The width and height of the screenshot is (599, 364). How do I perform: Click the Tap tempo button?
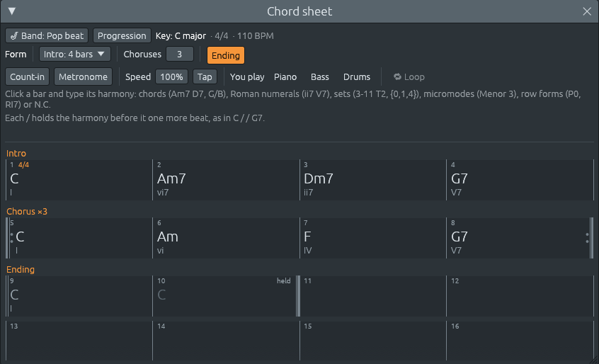point(205,76)
